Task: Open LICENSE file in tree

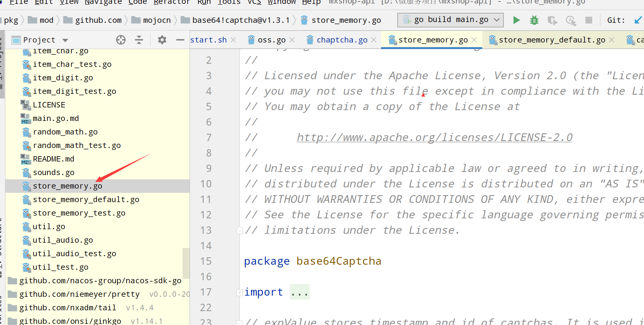Action: [x=49, y=105]
